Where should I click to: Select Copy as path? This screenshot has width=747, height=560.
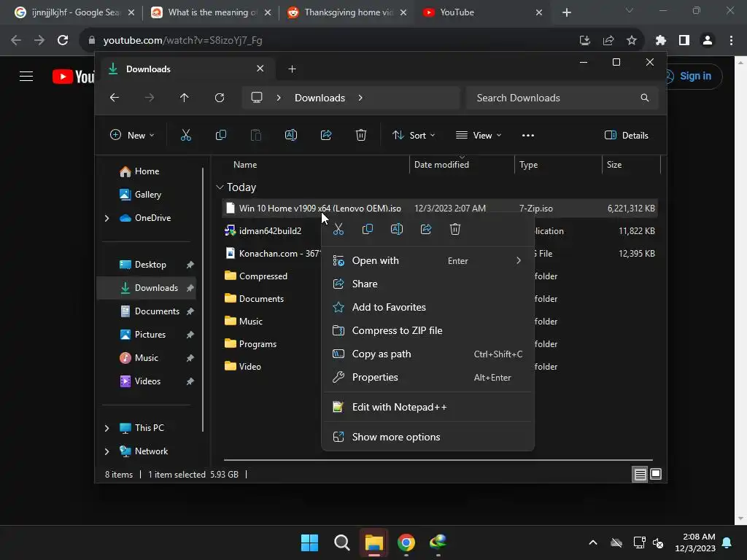[427, 354]
